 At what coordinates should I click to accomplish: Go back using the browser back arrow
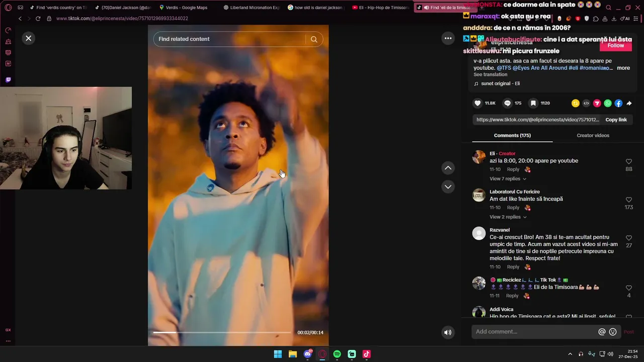point(20,19)
